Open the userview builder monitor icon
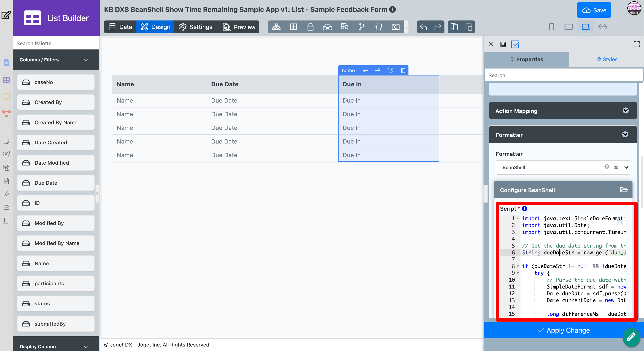 (6, 97)
